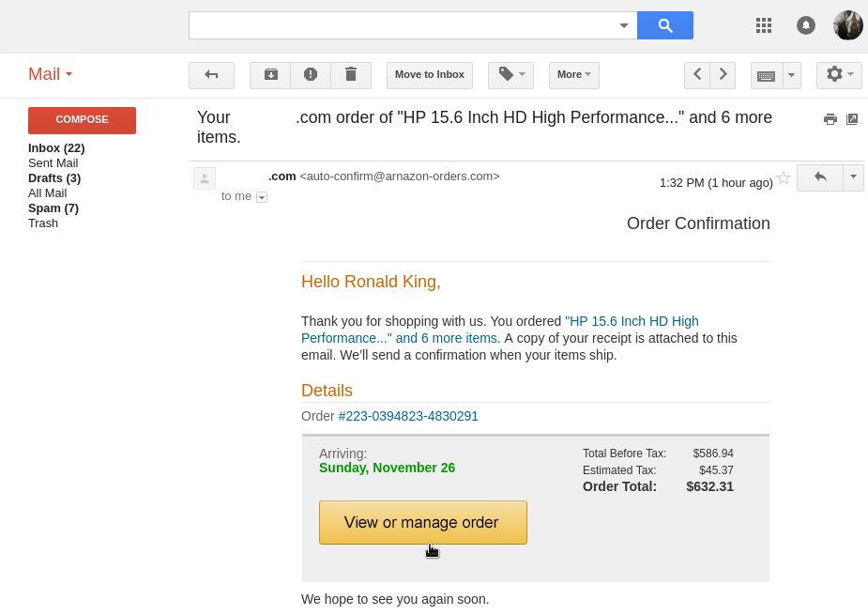Go to the Spam (7) folder
868x615 pixels.
tap(53, 208)
